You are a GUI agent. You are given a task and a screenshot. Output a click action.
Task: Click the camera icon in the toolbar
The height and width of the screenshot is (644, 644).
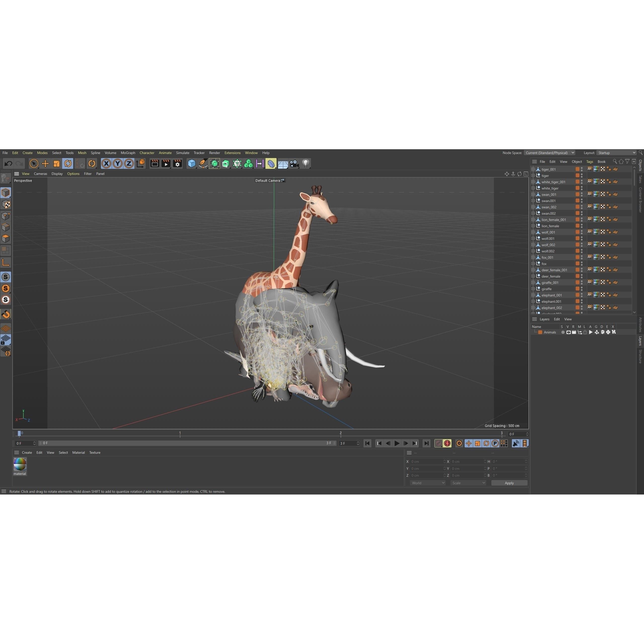click(294, 163)
